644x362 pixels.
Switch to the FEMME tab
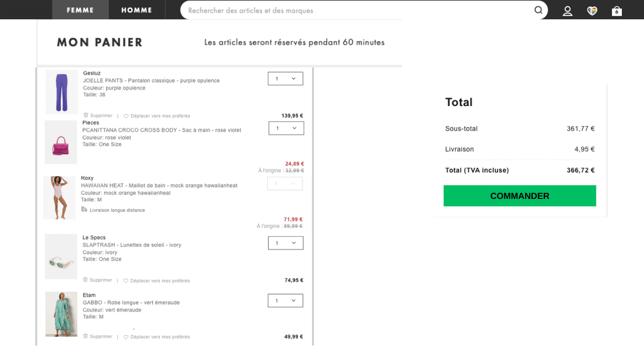[x=80, y=10]
